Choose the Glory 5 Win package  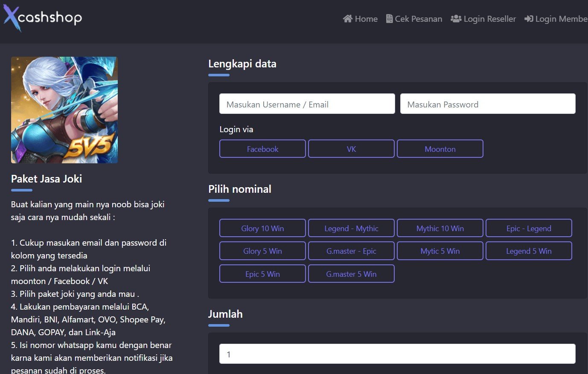262,251
